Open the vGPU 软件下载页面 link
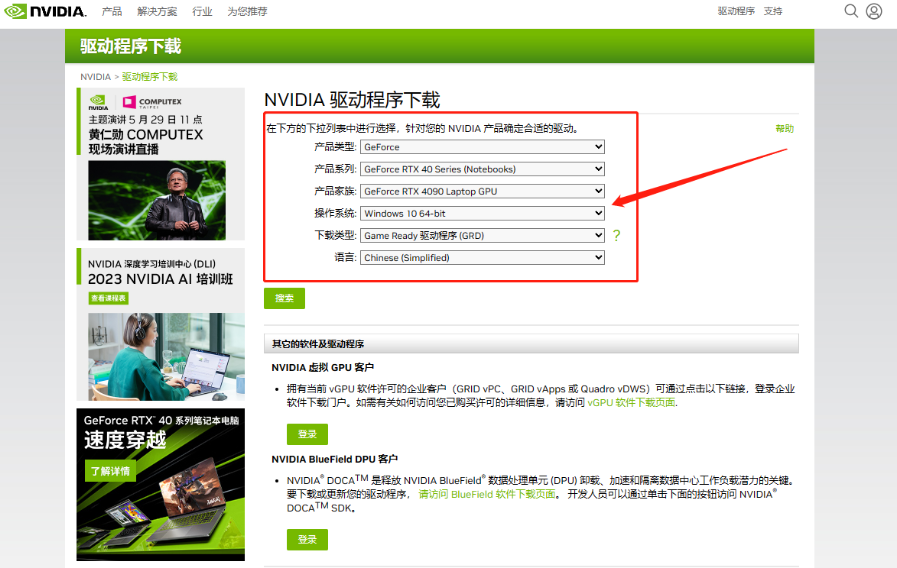 [631, 403]
